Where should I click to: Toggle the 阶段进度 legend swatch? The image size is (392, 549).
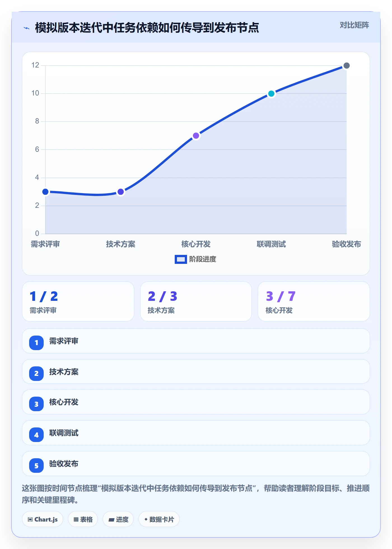click(x=181, y=259)
